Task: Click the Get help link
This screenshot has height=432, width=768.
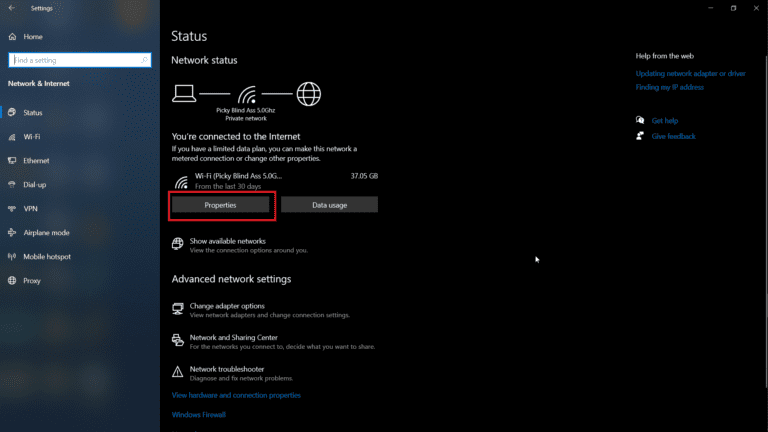Action: click(665, 120)
